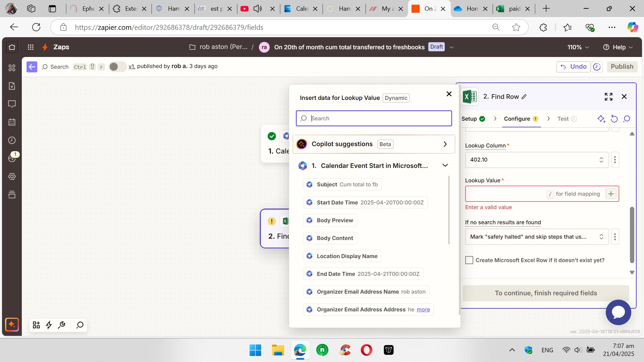This screenshot has height=362, width=644.
Task: Open the chat support bubble
Action: pos(618,312)
